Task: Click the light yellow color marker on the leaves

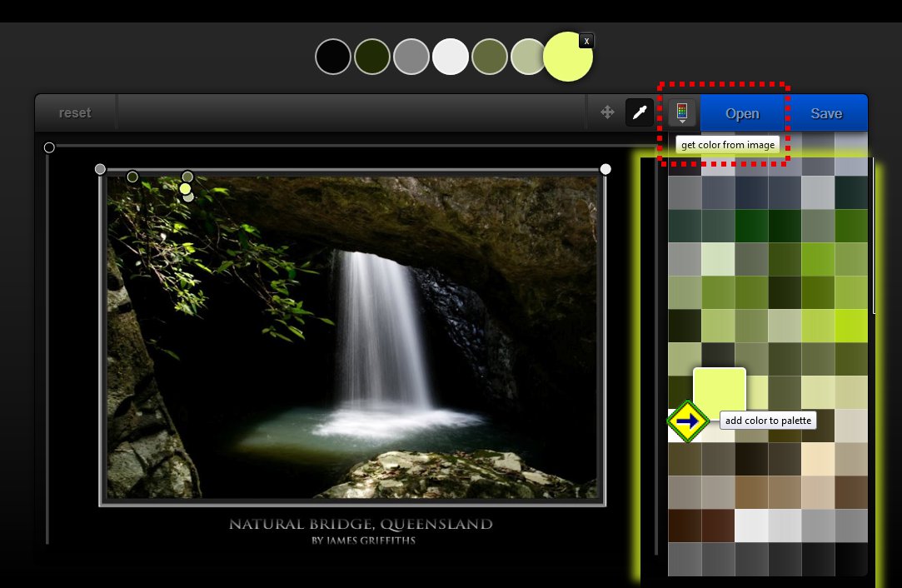Action: 185,189
